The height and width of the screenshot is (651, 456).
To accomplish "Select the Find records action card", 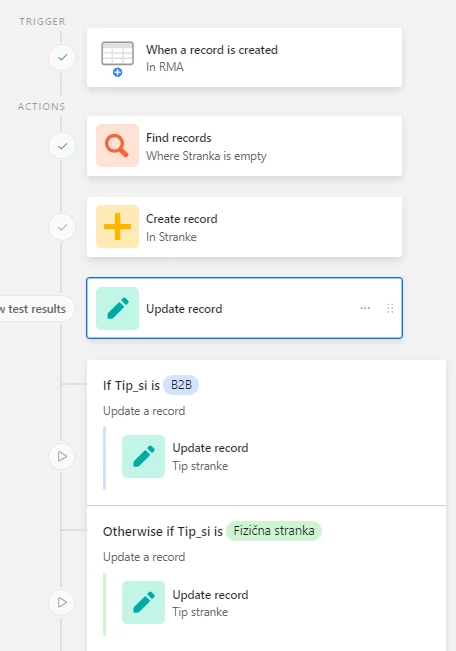I will [x=244, y=146].
